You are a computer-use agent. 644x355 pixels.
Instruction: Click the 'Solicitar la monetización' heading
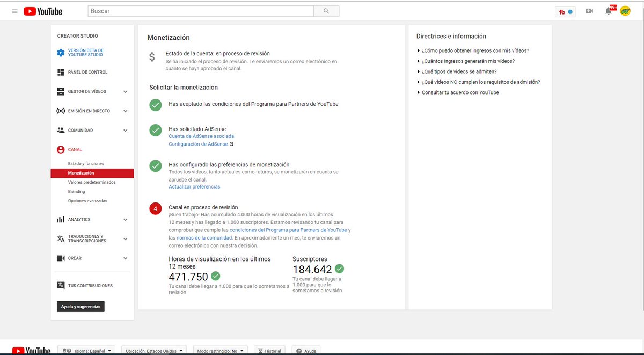pos(184,87)
